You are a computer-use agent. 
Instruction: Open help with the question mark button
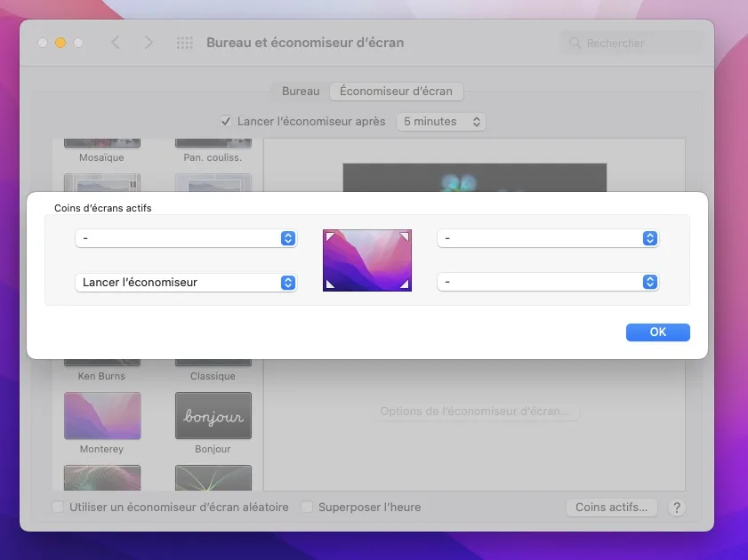point(677,508)
